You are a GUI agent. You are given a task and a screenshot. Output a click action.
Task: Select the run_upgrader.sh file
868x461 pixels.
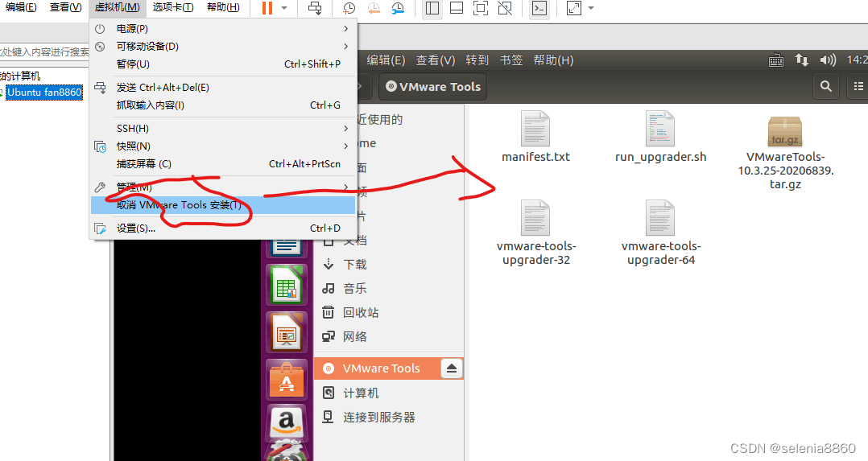[x=660, y=137]
